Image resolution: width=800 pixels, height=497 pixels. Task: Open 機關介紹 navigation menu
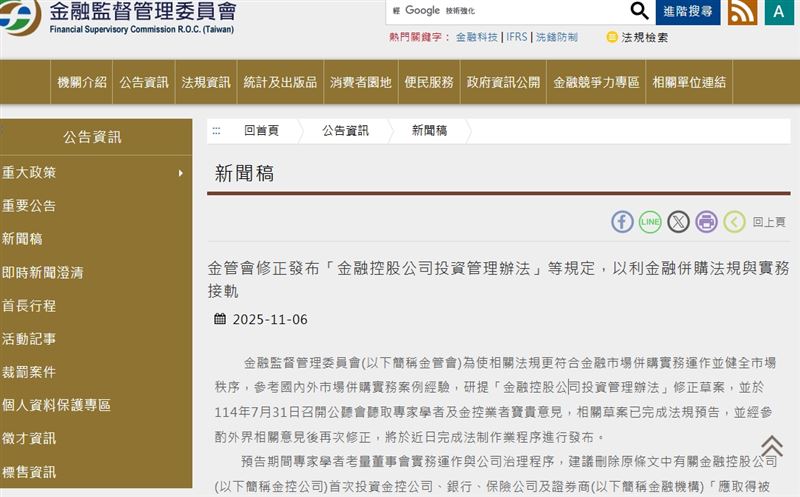tap(82, 82)
